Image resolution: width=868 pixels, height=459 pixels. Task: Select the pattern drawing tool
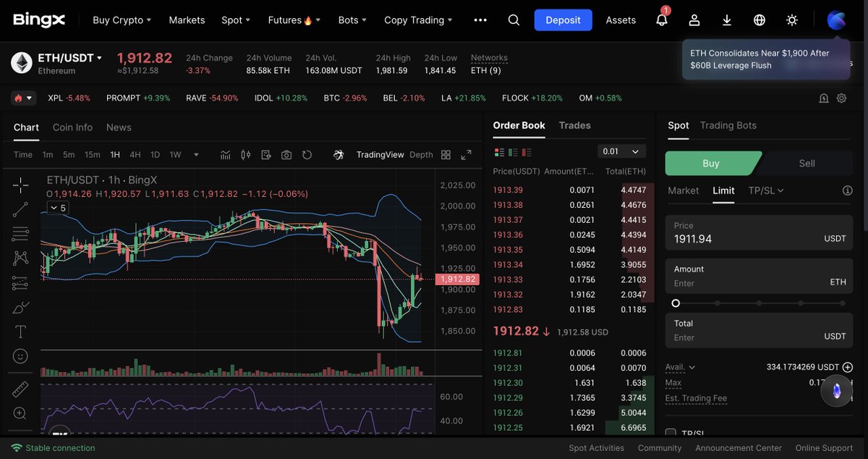(x=20, y=258)
